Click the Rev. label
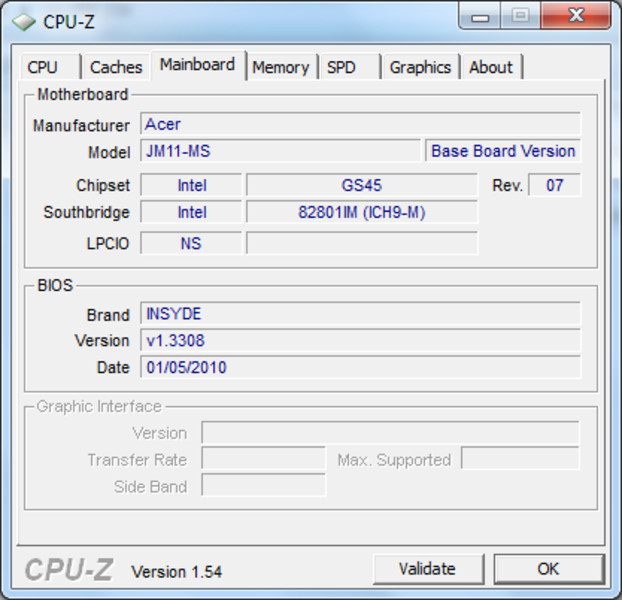The image size is (622, 600). (x=507, y=186)
